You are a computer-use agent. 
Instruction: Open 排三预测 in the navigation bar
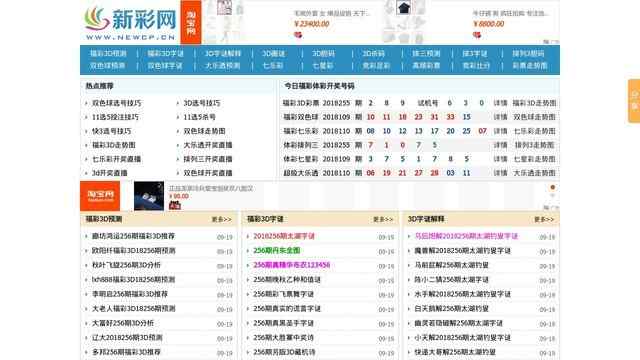point(426,53)
